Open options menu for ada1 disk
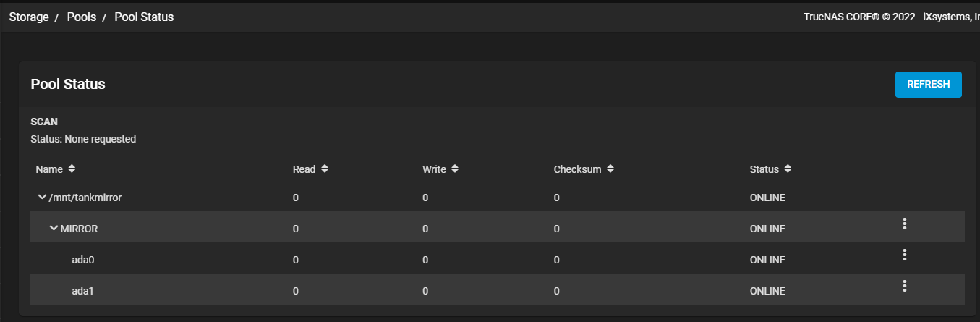The width and height of the screenshot is (980, 322). click(x=904, y=287)
